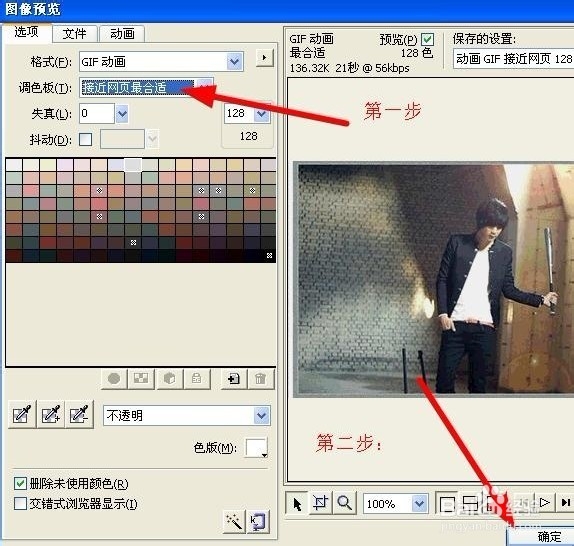Open the 保存的设置 preset dropdown
This screenshot has height=546, width=574.
tap(513, 59)
